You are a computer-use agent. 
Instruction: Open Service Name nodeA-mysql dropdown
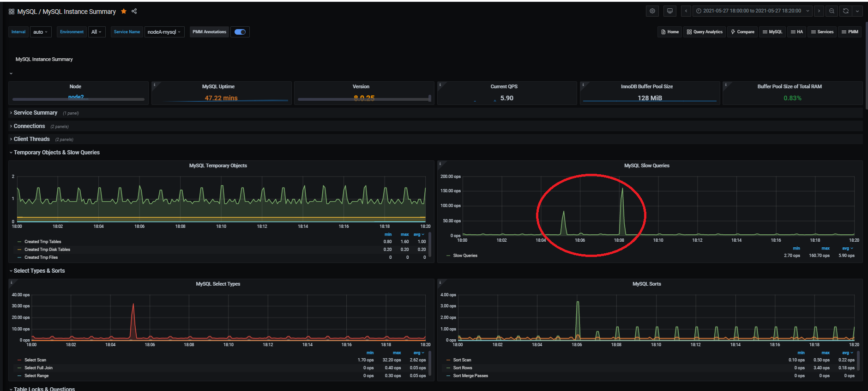(x=164, y=32)
